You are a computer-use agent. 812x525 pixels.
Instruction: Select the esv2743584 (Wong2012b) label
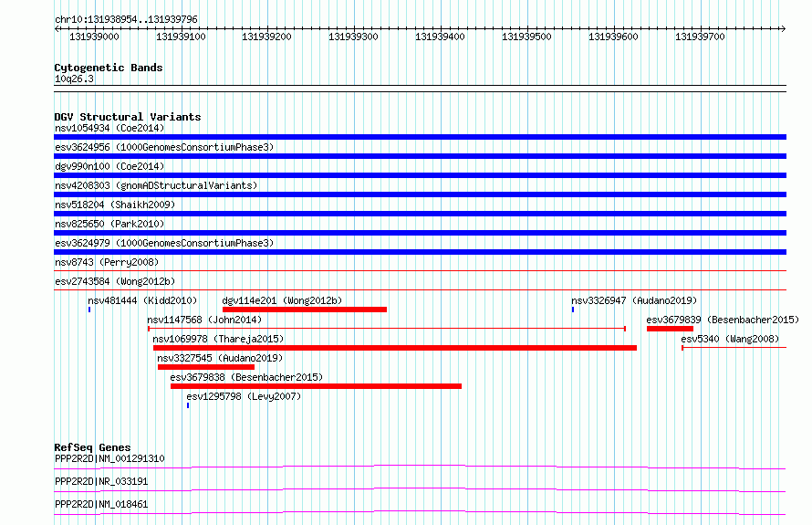click(x=115, y=281)
